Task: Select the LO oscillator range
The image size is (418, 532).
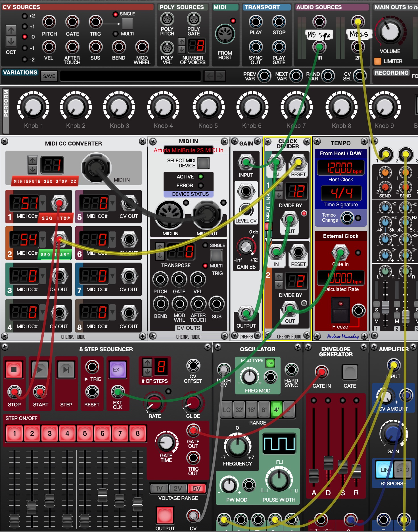Action: coord(227,410)
